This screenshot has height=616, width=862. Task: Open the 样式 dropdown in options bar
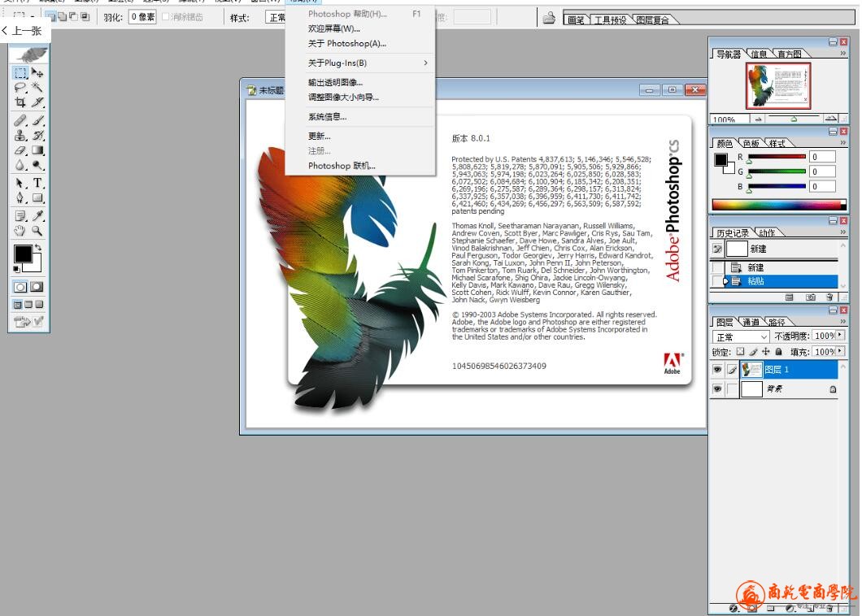tap(276, 18)
